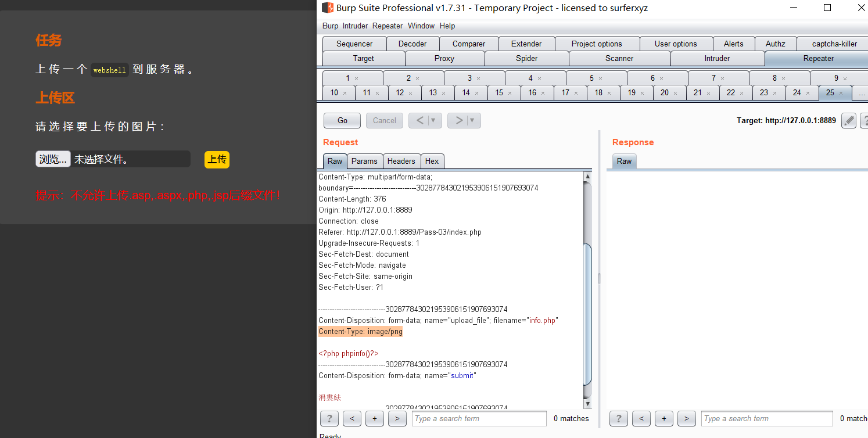The height and width of the screenshot is (438, 868).
Task: Open the Repeater menu
Action: (x=388, y=26)
